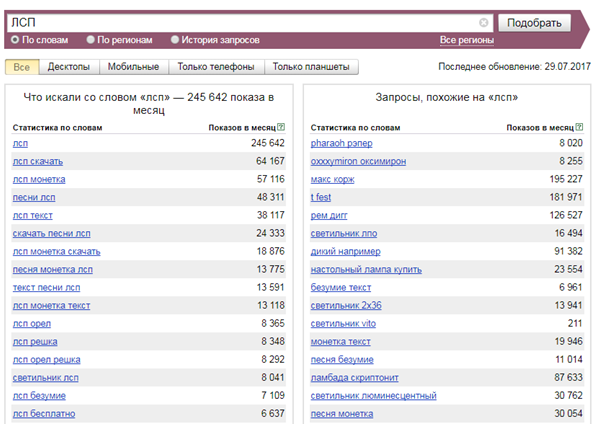Image resolution: width=595 pixels, height=426 pixels.
Task: Open the 'лсп скачать' query link
Action: coord(38,162)
